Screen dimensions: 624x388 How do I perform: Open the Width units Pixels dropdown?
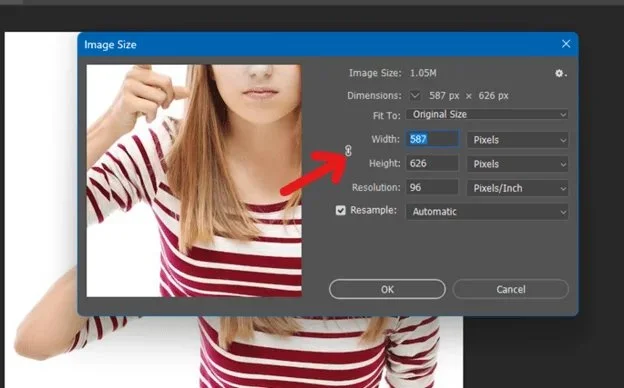[517, 140]
